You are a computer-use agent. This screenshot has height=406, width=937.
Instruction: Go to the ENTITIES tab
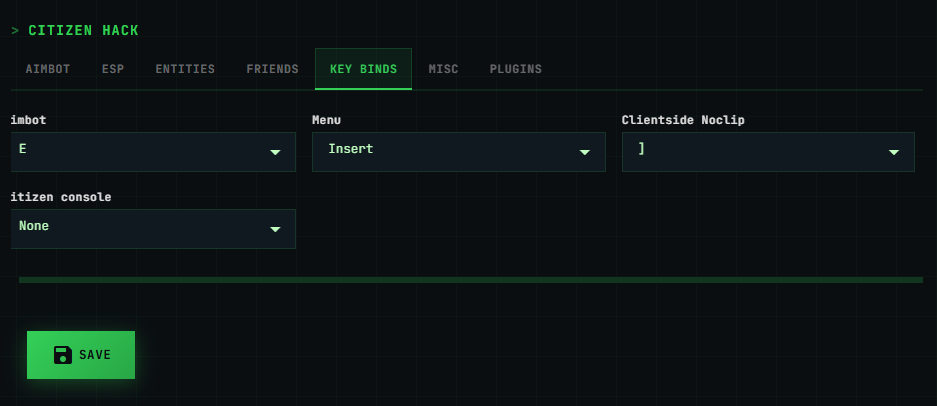coord(185,69)
